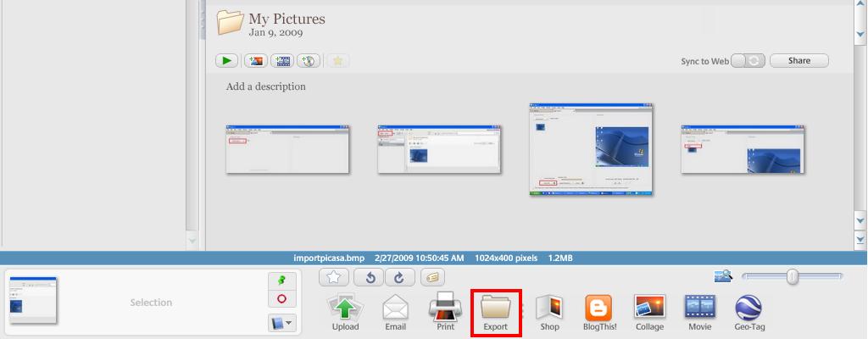Image resolution: width=868 pixels, height=339 pixels.
Task: Open the BlogThis! Blogger icon
Action: (599, 307)
